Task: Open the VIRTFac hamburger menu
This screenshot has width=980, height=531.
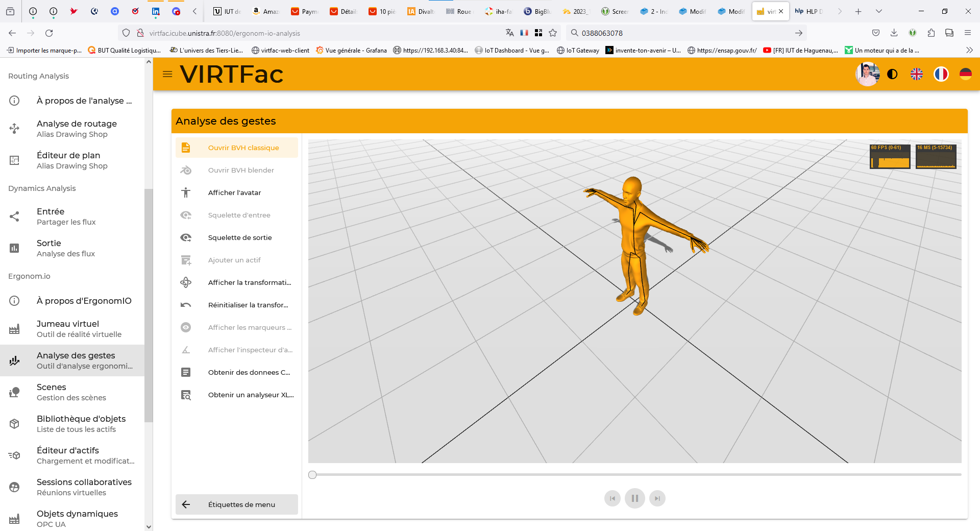Action: pyautogui.click(x=167, y=74)
